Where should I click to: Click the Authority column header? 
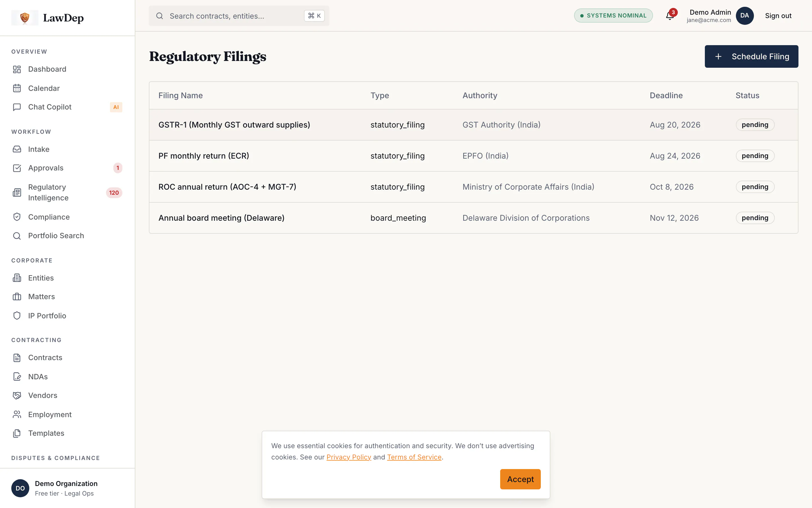(480, 95)
